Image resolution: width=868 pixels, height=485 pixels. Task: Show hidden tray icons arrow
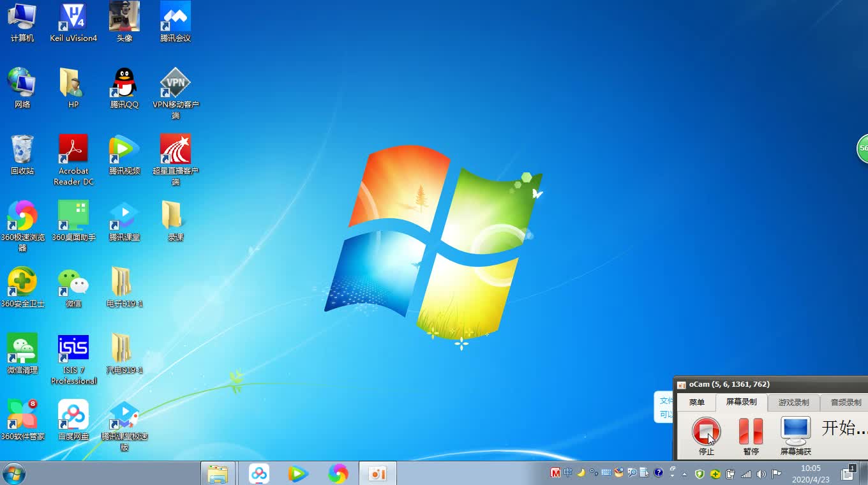[684, 474]
